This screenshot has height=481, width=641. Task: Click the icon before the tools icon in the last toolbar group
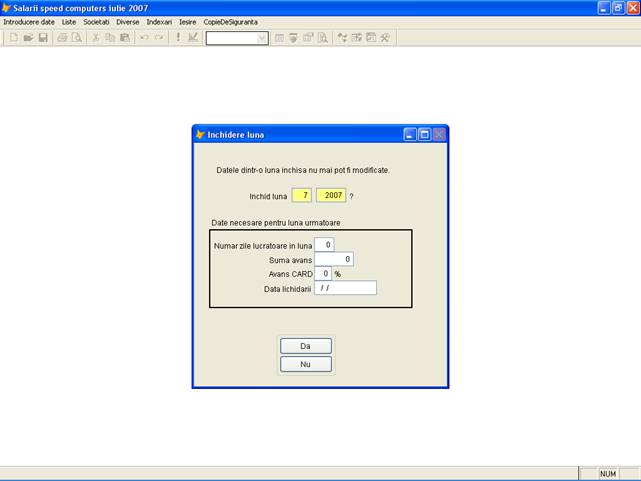(x=371, y=38)
